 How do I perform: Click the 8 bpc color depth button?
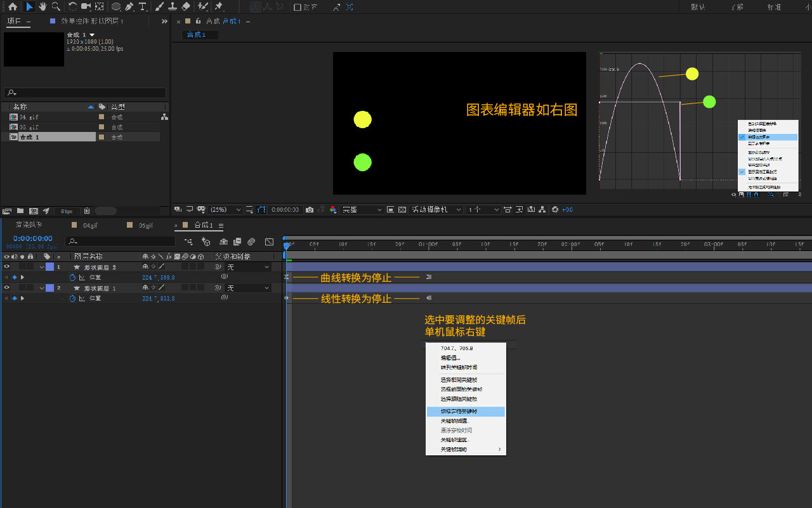[x=67, y=211]
